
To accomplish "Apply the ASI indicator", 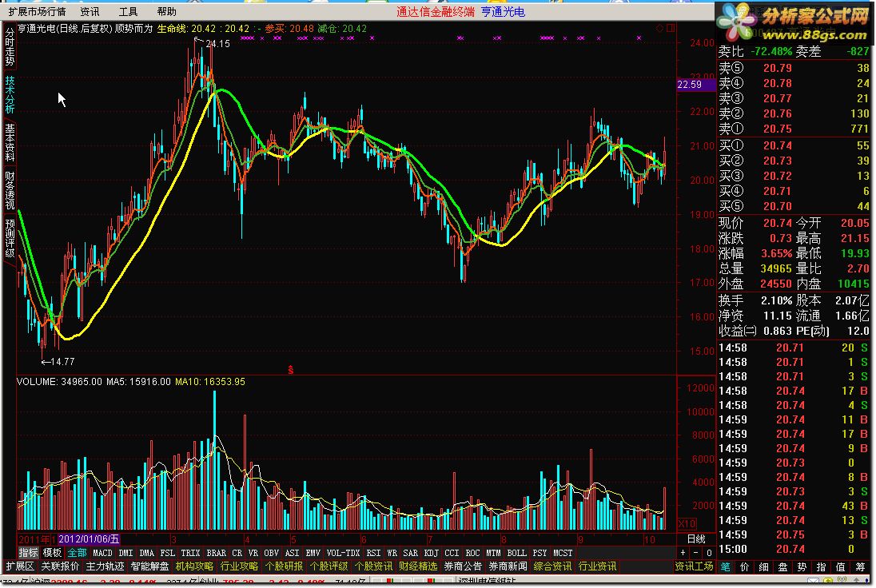I will (293, 553).
